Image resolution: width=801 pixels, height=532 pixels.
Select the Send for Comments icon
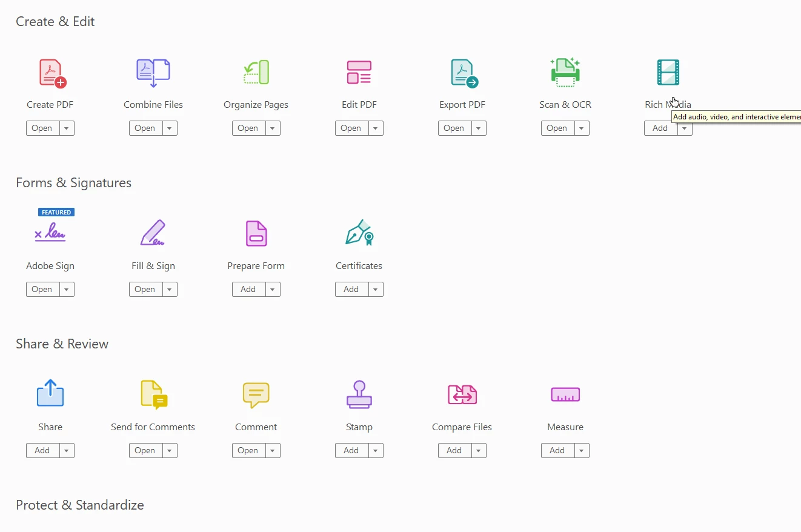[x=154, y=395]
